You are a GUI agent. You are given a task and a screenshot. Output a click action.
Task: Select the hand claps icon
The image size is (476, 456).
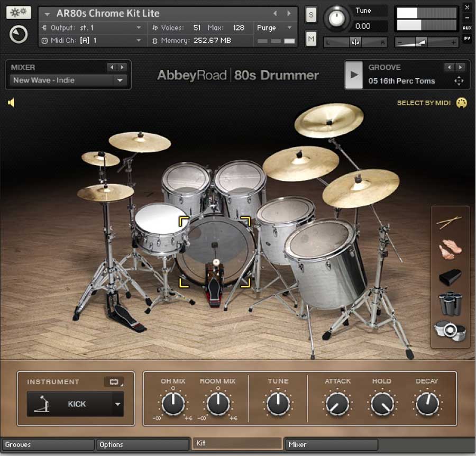450,250
